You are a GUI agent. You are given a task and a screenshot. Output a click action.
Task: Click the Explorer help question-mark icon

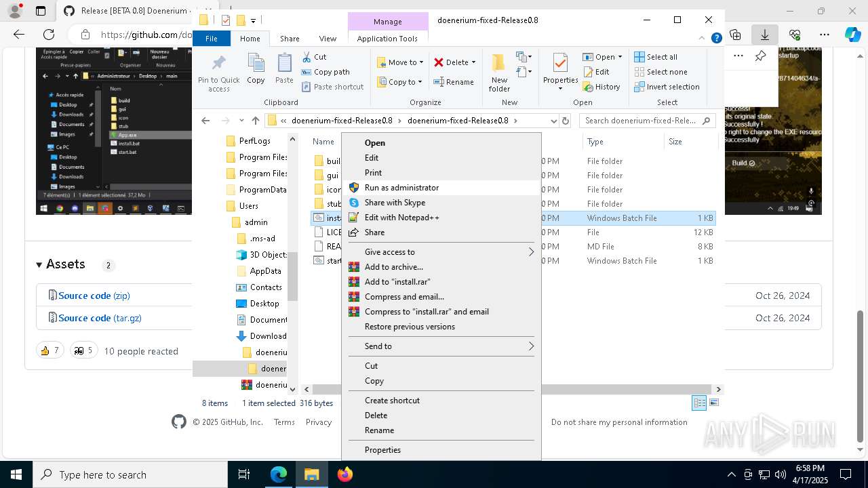click(x=716, y=39)
